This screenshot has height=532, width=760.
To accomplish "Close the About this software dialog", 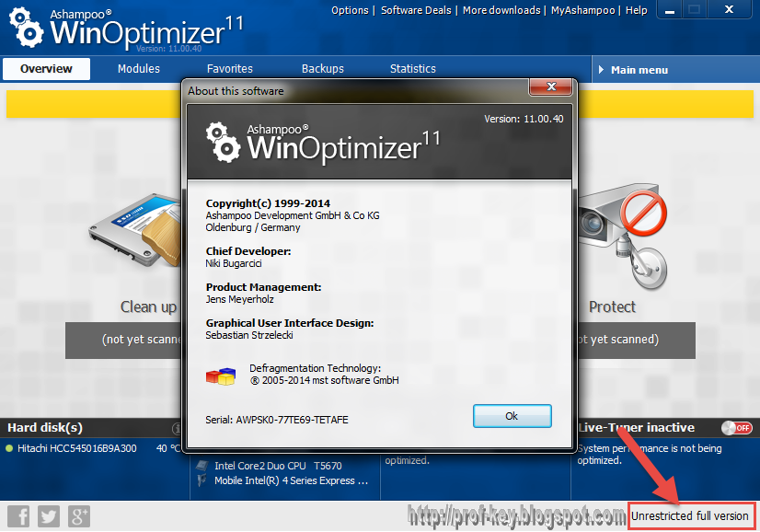I will 551,87.
